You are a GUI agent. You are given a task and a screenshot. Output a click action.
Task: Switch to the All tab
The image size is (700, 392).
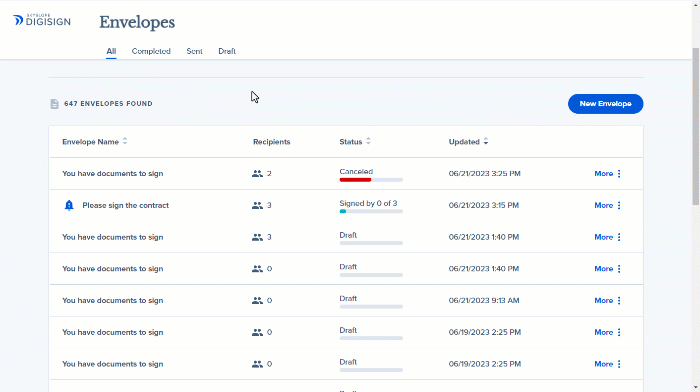click(x=111, y=51)
